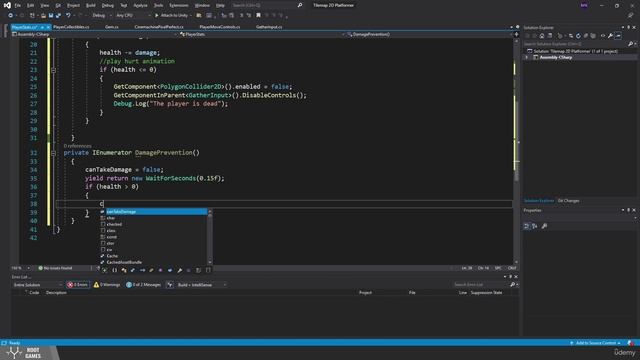Click the Categorized icon in Properties panel
This screenshot has height=360, width=640.
click(527, 226)
